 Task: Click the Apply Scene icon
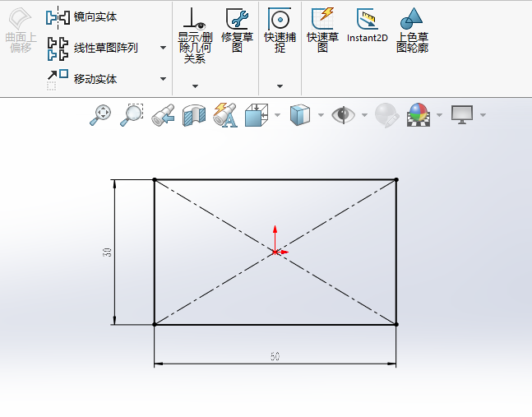(x=419, y=114)
